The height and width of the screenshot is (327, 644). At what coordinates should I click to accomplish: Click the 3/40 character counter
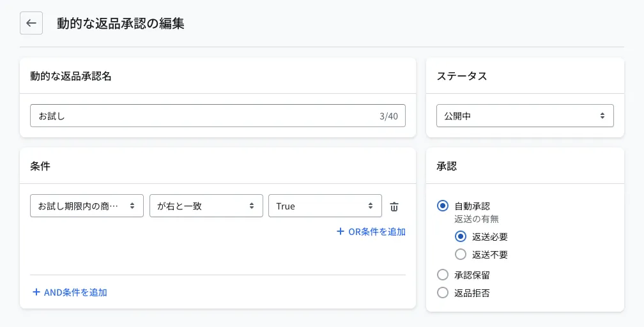tap(388, 116)
